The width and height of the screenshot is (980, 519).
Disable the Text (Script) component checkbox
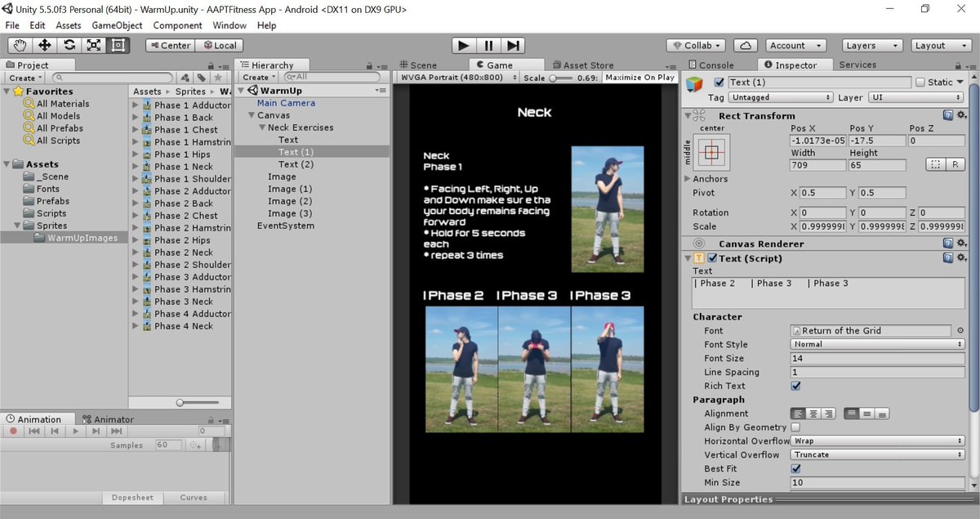pyautogui.click(x=712, y=258)
